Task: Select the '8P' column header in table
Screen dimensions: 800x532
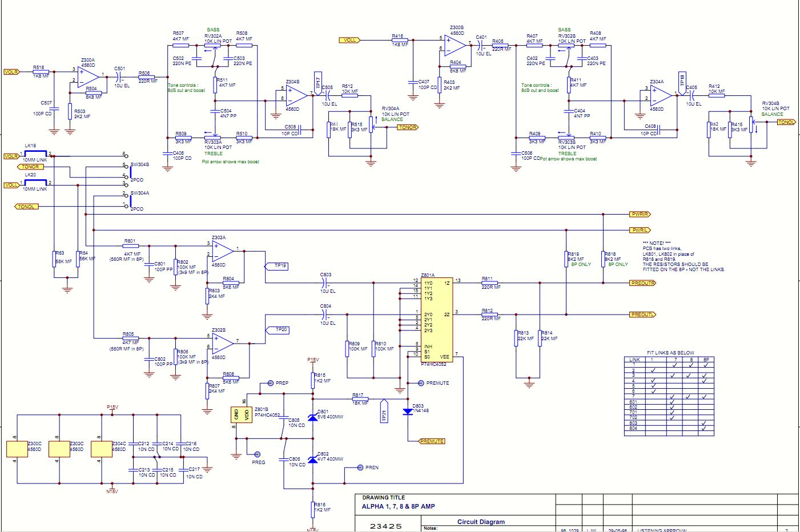Action: coord(706,360)
